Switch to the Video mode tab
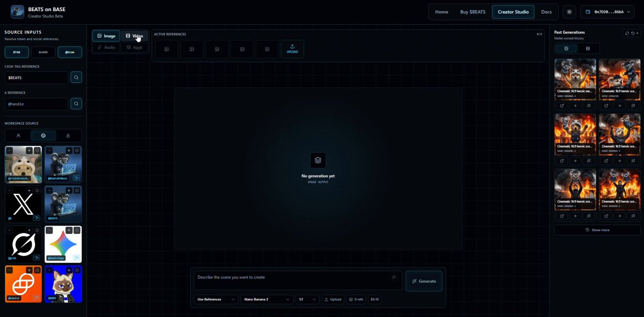The height and width of the screenshot is (317, 644). pyautogui.click(x=134, y=36)
